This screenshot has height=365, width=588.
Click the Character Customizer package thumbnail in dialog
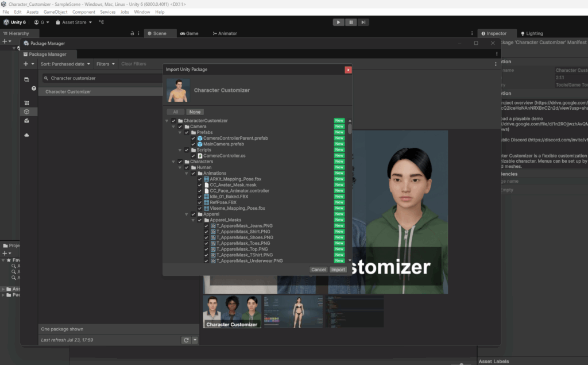(178, 90)
